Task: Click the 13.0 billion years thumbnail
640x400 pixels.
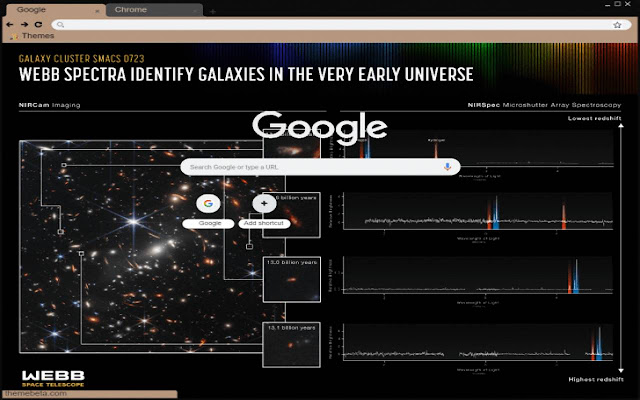Action: coord(291,280)
